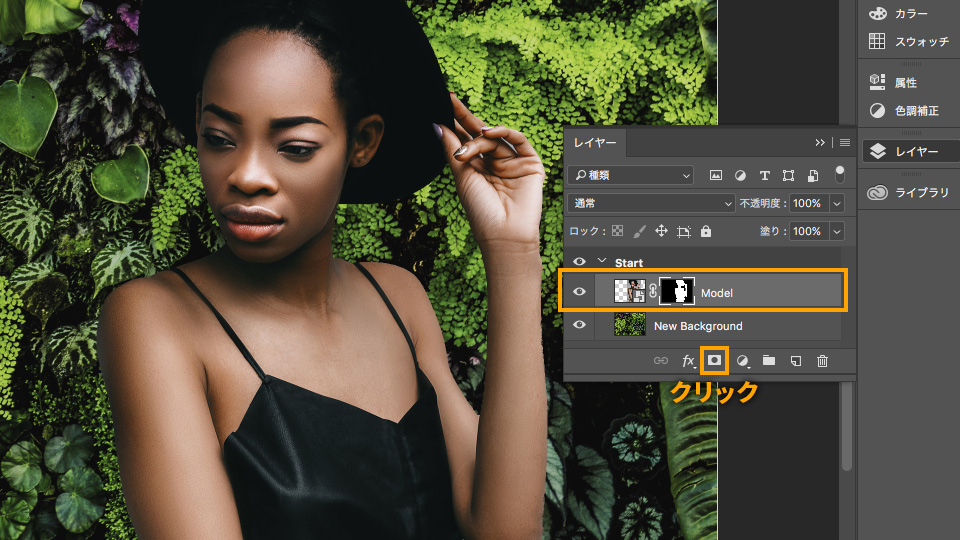Create a new layer group folder

click(x=769, y=360)
